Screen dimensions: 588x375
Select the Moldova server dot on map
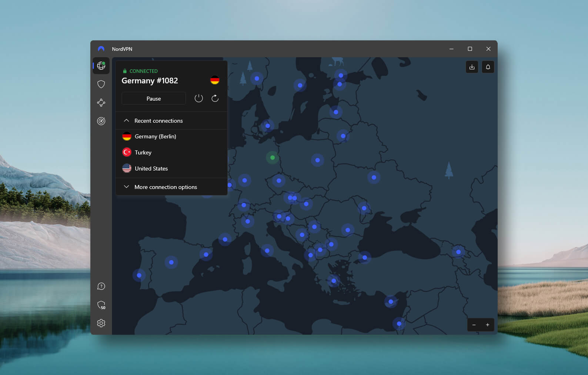pos(364,208)
